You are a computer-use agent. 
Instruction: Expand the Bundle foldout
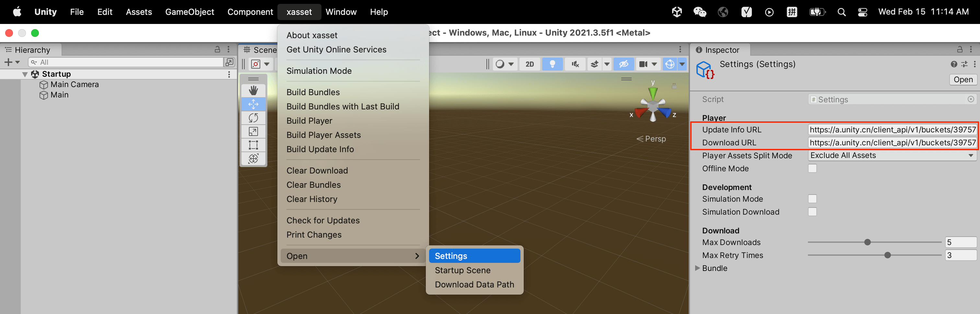697,268
